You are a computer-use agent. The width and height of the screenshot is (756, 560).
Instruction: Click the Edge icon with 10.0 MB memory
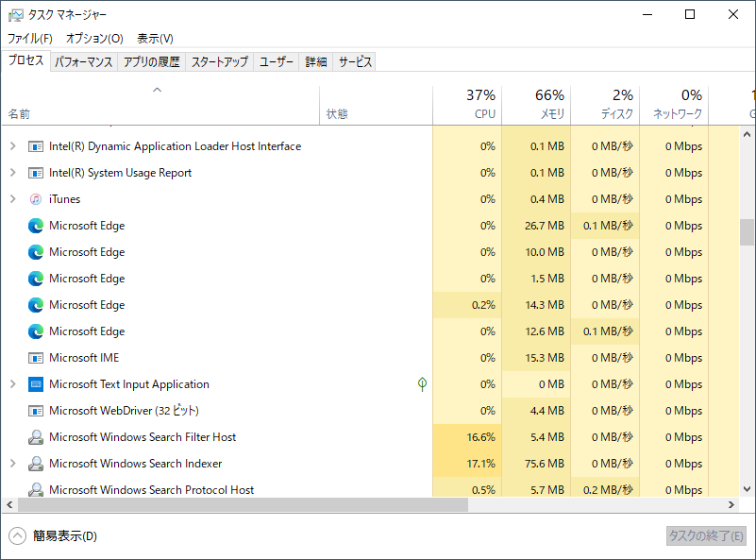36,252
